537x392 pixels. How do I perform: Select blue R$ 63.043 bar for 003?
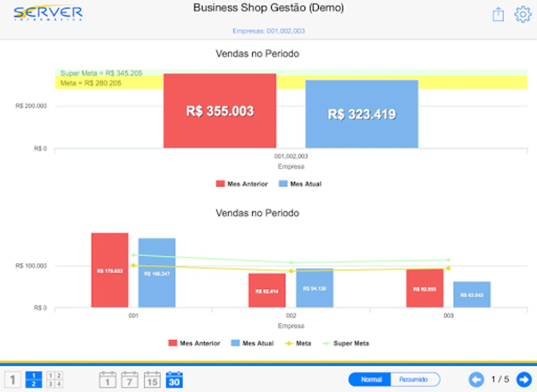tap(472, 294)
